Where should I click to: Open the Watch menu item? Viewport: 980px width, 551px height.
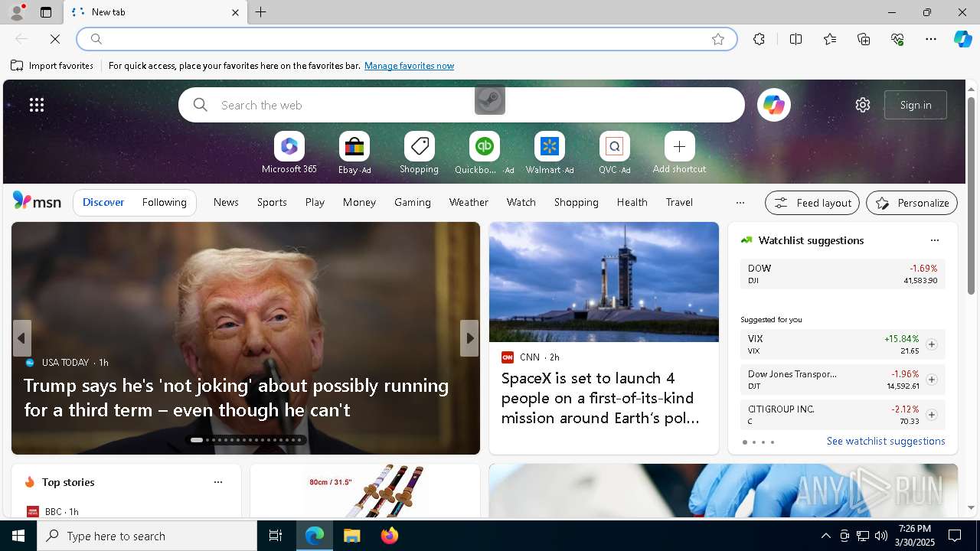(521, 202)
